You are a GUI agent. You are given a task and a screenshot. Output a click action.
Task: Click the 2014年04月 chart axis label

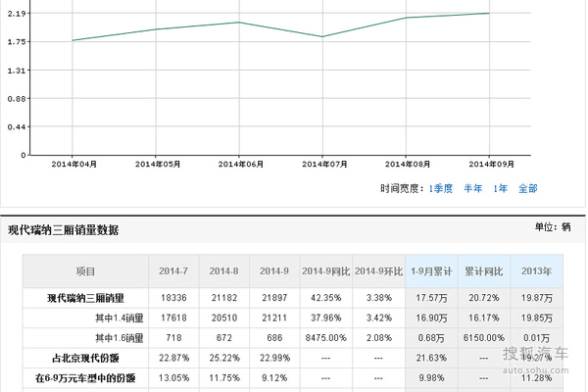[74, 164]
